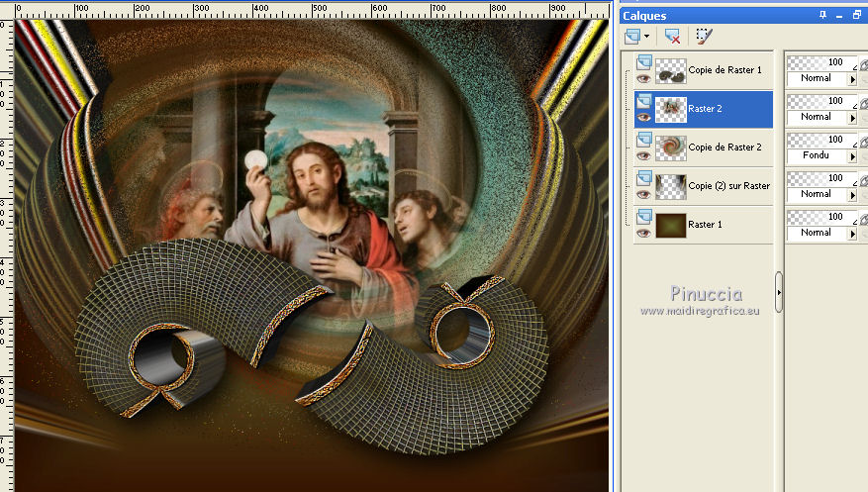The image size is (868, 492).
Task: Select layer named Copie de Raster 1
Action: click(x=724, y=69)
